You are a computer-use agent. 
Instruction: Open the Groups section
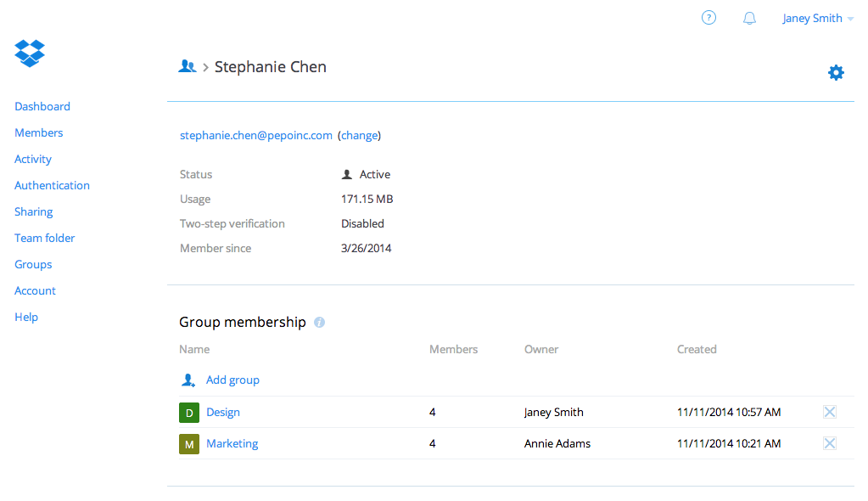(x=32, y=264)
